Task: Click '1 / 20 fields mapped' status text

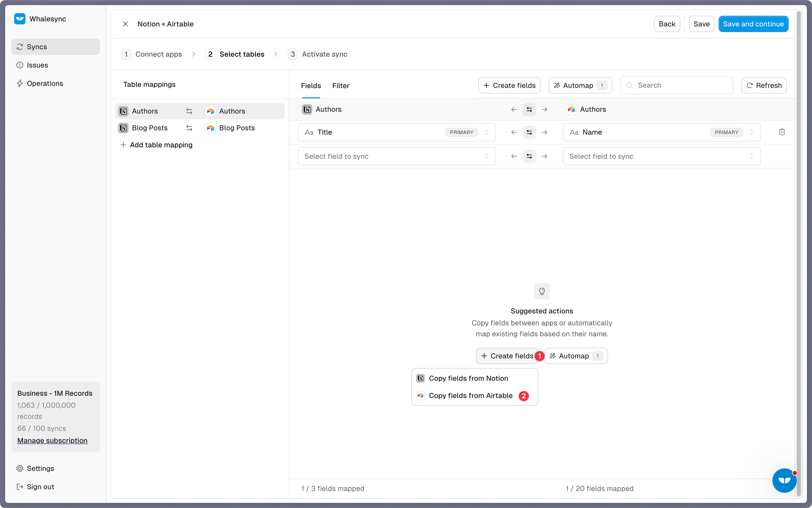Action: pos(599,488)
